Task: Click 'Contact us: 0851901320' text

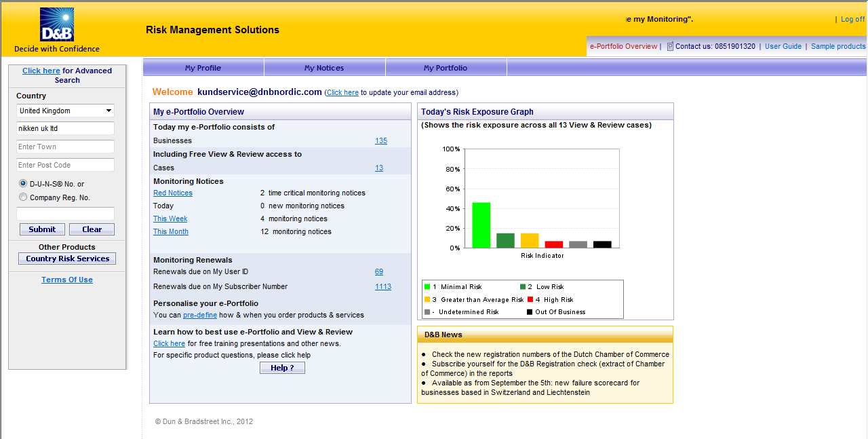Action: [x=715, y=46]
